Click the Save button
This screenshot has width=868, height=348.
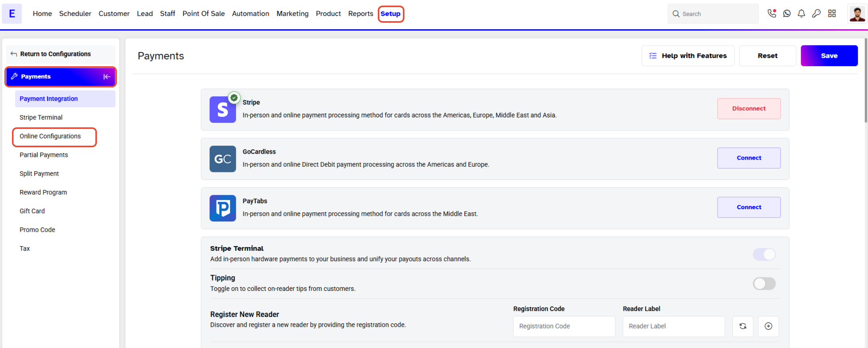point(829,55)
